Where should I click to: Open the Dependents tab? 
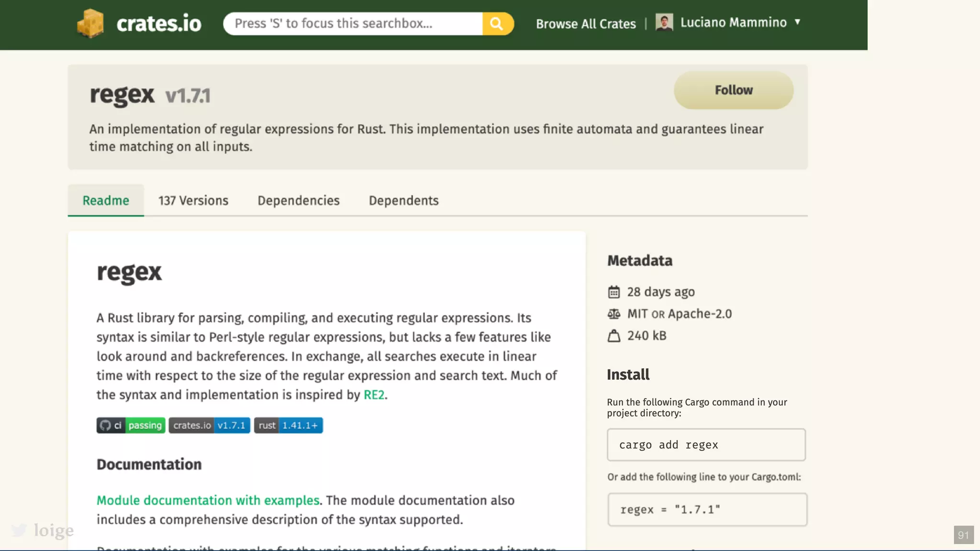[x=403, y=200]
